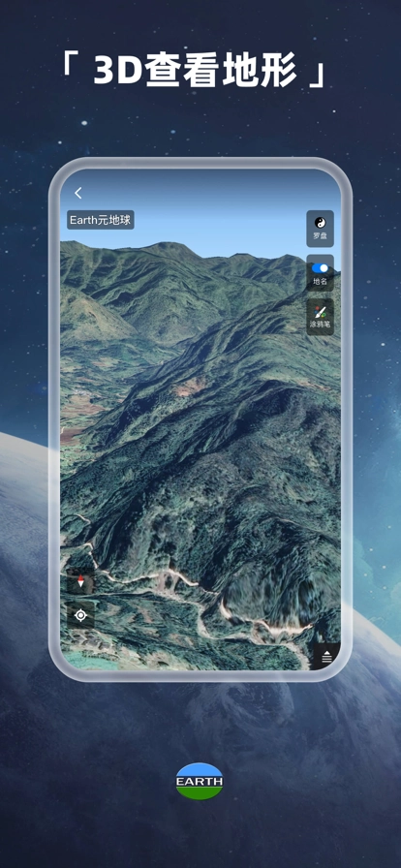Tap the Earth元地球 label

pyautogui.click(x=101, y=220)
